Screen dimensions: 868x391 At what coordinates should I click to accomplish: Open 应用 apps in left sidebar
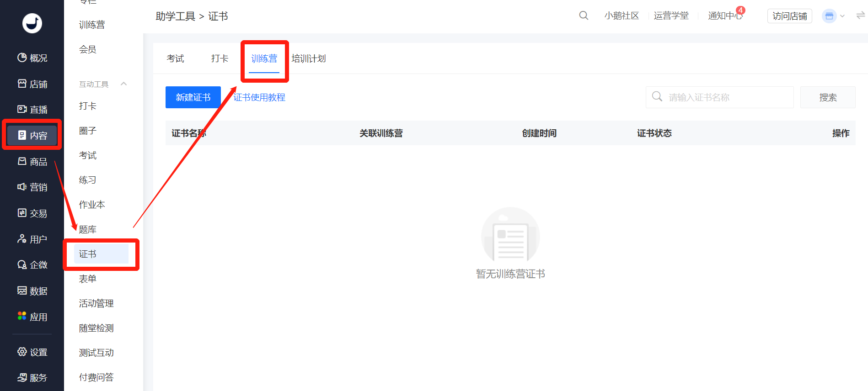tap(32, 317)
